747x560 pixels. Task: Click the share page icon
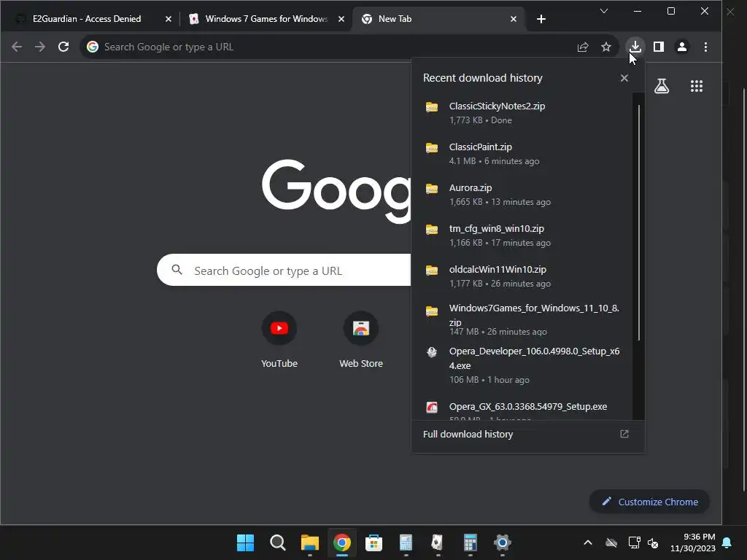(583, 47)
